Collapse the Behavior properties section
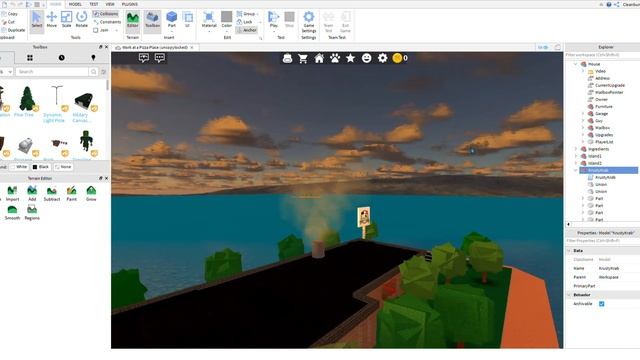 click(x=569, y=295)
